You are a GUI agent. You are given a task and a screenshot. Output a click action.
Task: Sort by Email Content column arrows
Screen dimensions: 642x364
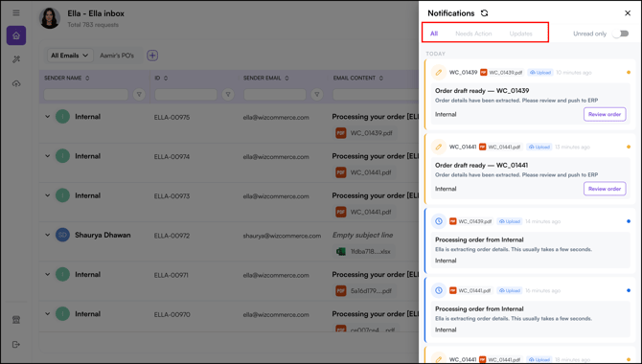click(380, 78)
